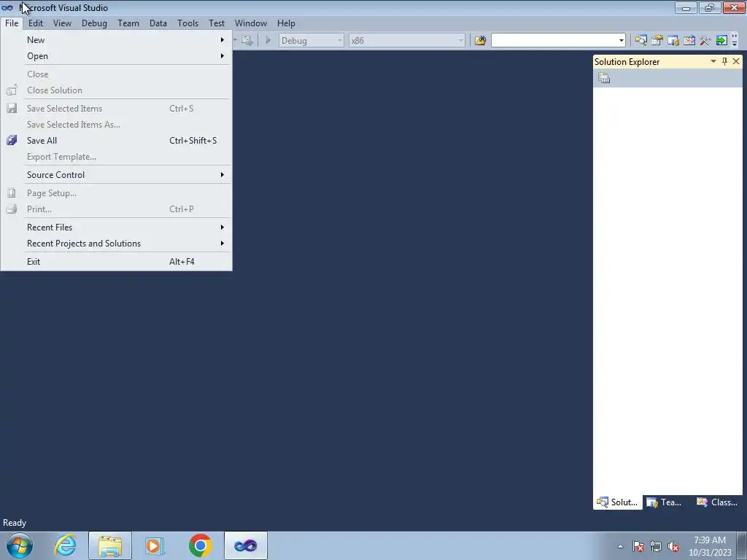Expand the Find combo box dropdown arrow
This screenshot has width=747, height=560.
click(x=622, y=41)
